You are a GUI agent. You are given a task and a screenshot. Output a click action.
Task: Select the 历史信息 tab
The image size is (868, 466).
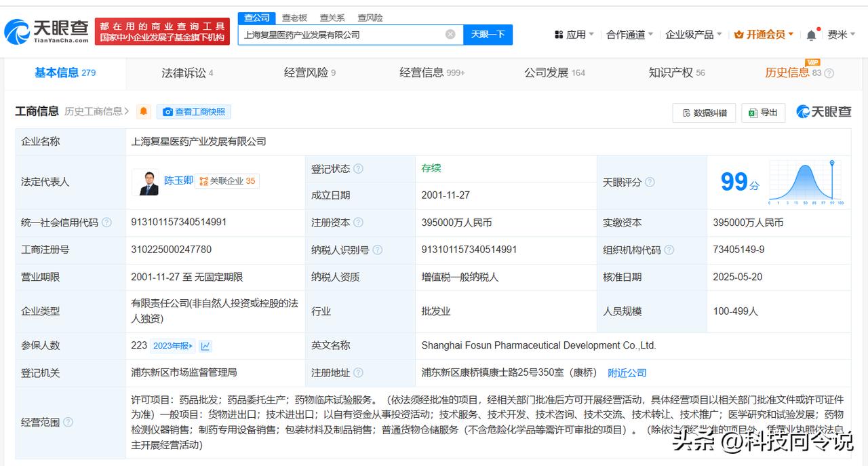click(793, 73)
